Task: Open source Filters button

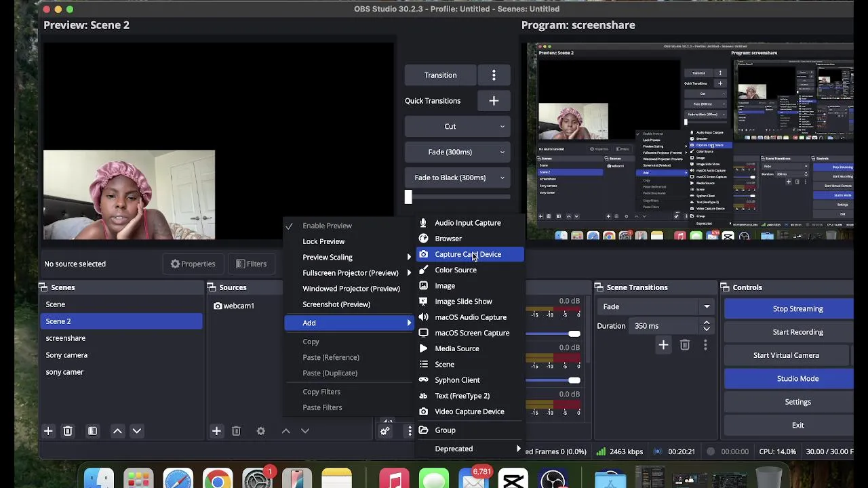Action: 251,264
